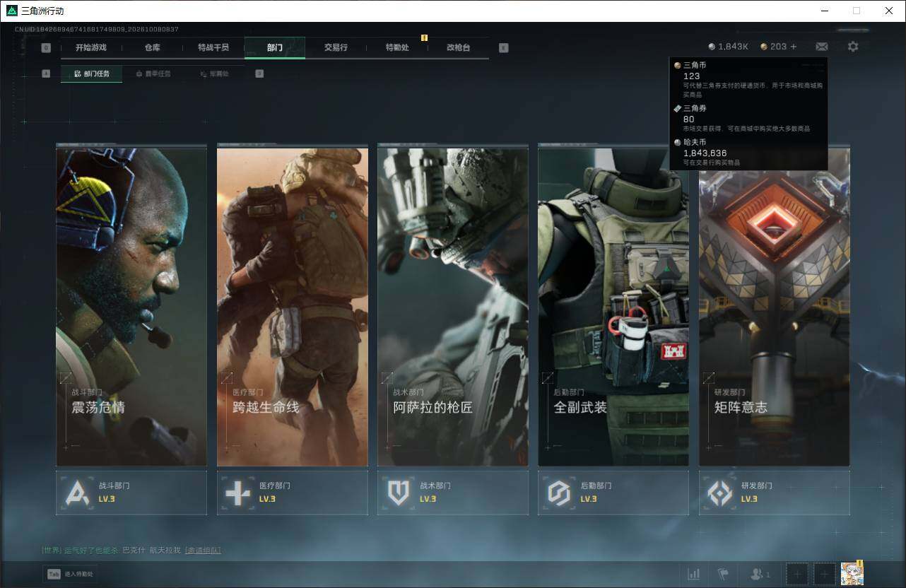Open the 改枪台 tab
Image resolution: width=906 pixels, height=588 pixels.
tap(458, 47)
